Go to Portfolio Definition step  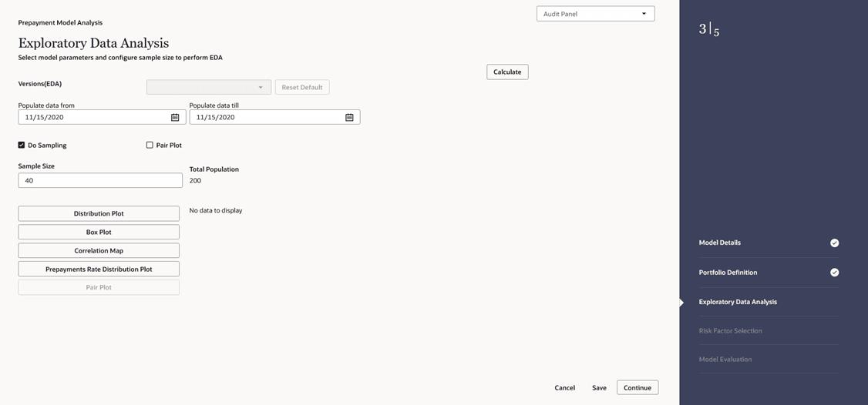(x=728, y=273)
